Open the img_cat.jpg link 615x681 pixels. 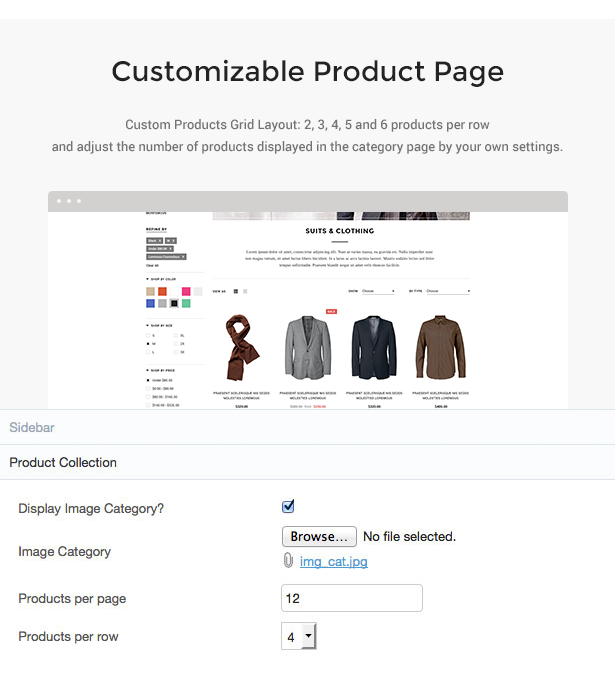coord(333,562)
